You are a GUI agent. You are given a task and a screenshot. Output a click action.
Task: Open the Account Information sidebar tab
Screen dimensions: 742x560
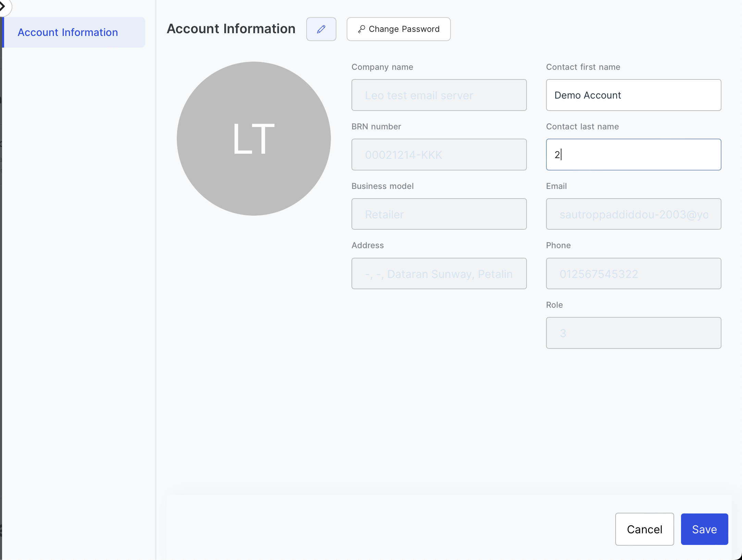click(68, 33)
